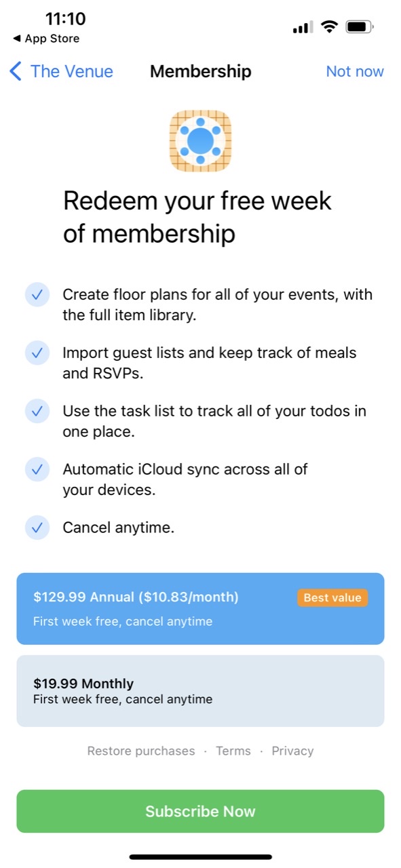Tap Restore purchases link
Image resolution: width=401 pixels, height=868 pixels.
tap(141, 751)
